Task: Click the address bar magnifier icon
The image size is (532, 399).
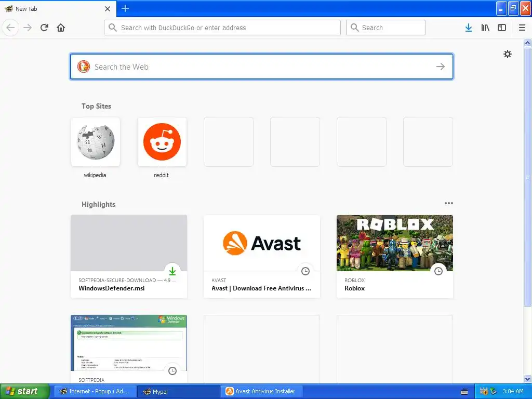Action: [113, 28]
